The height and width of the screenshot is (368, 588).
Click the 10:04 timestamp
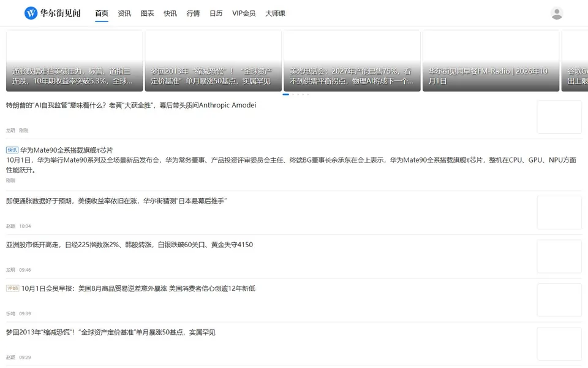click(x=25, y=226)
